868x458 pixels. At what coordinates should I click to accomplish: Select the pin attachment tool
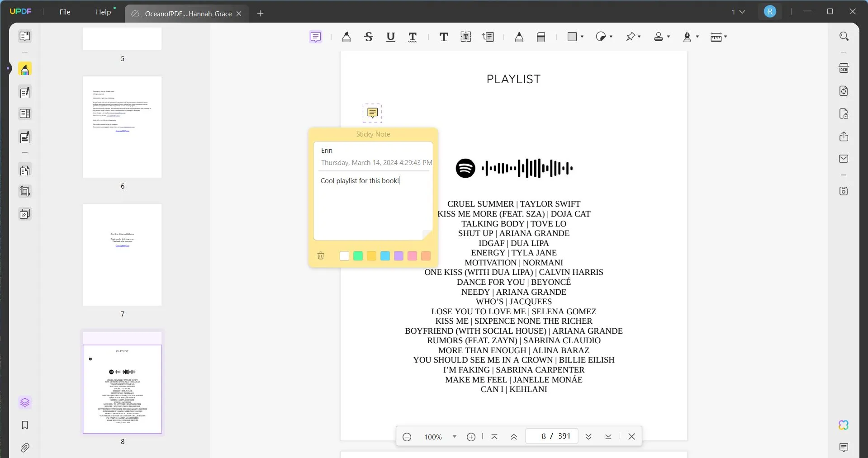pos(631,37)
